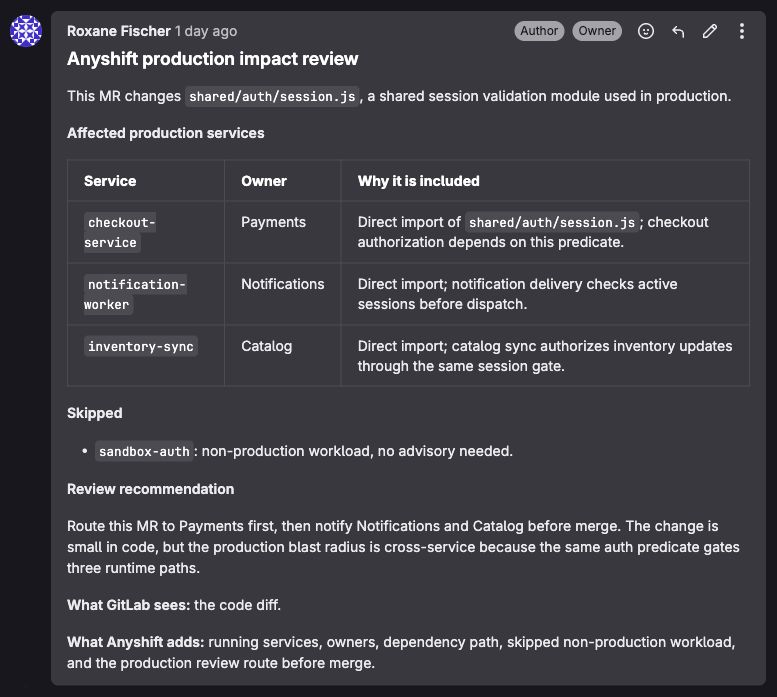Click 'catalog sync authorizes inventory updates' text
Image resolution: width=777 pixels, height=697 pixels.
click(591, 346)
